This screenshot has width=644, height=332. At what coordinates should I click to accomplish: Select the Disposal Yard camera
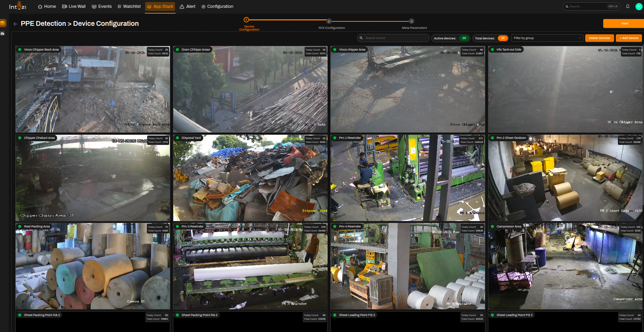(250, 178)
